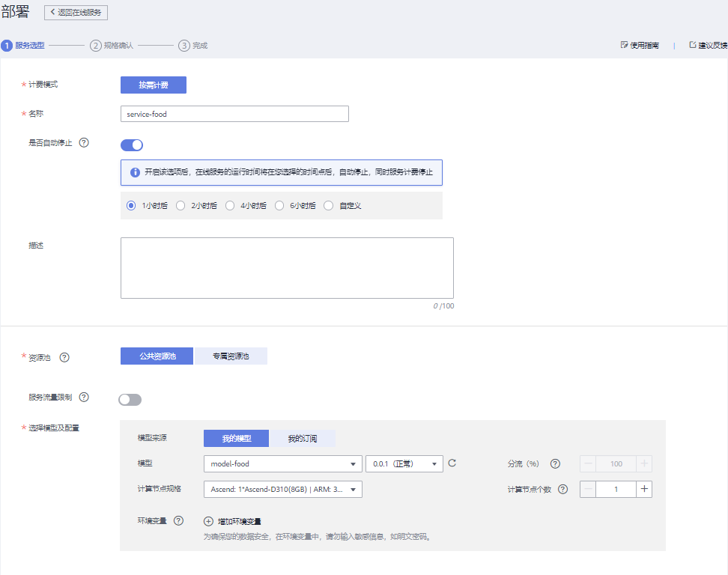Open the model-food model dropdown
Viewport: 728px width, 575px height.
click(x=282, y=464)
